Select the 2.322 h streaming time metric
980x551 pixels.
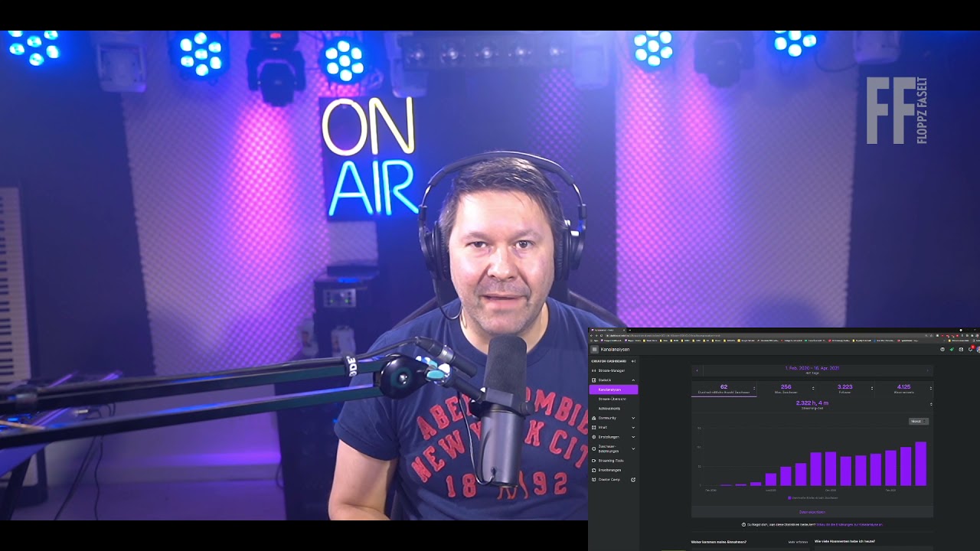point(812,404)
